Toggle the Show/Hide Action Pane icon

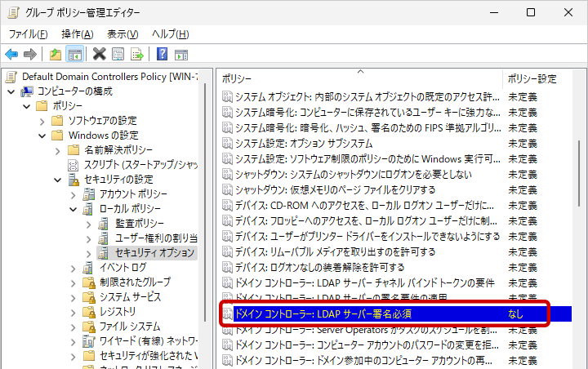pyautogui.click(x=181, y=54)
